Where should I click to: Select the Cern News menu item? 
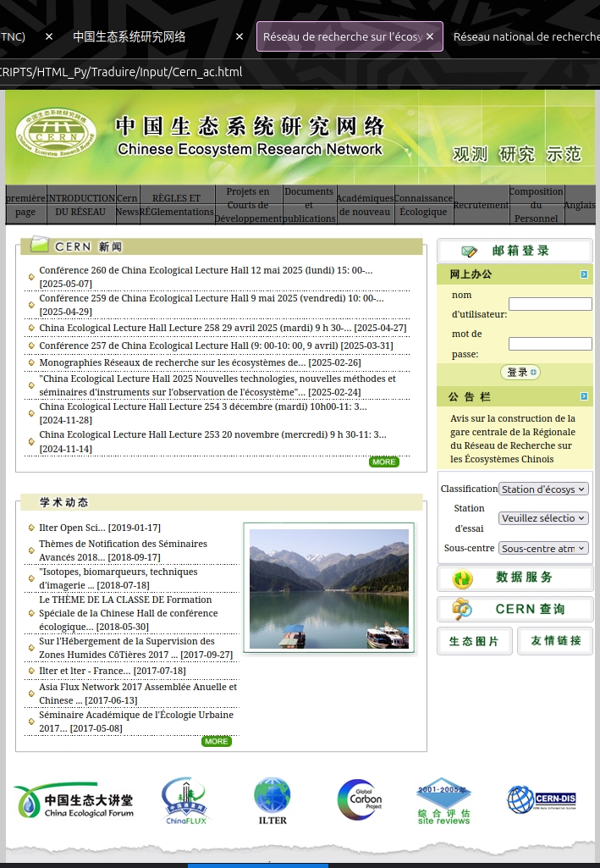(127, 205)
